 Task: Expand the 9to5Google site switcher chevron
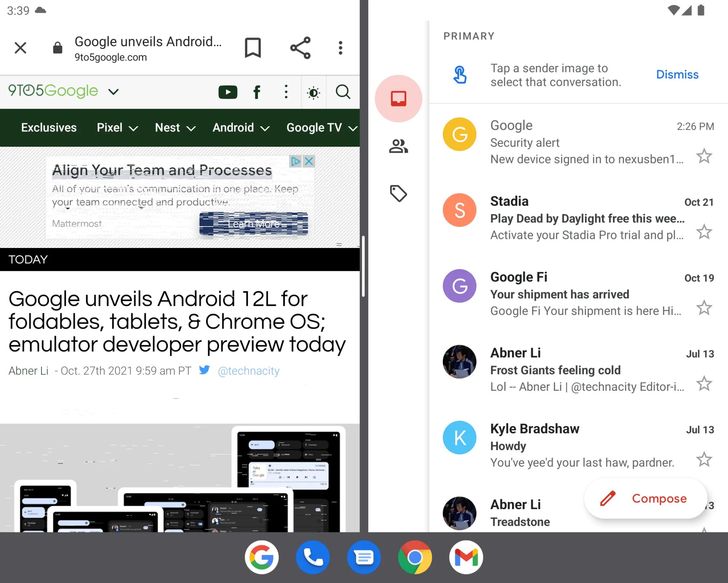tap(114, 91)
